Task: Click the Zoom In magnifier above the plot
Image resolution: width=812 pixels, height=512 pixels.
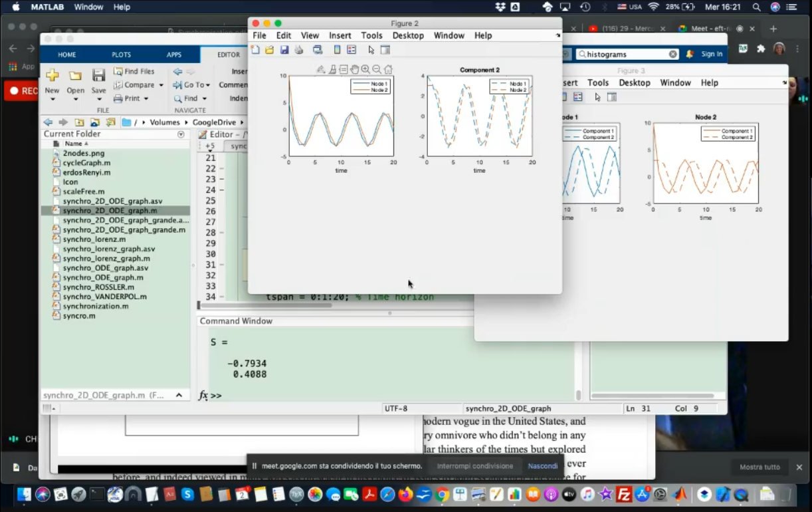Action: [365, 69]
